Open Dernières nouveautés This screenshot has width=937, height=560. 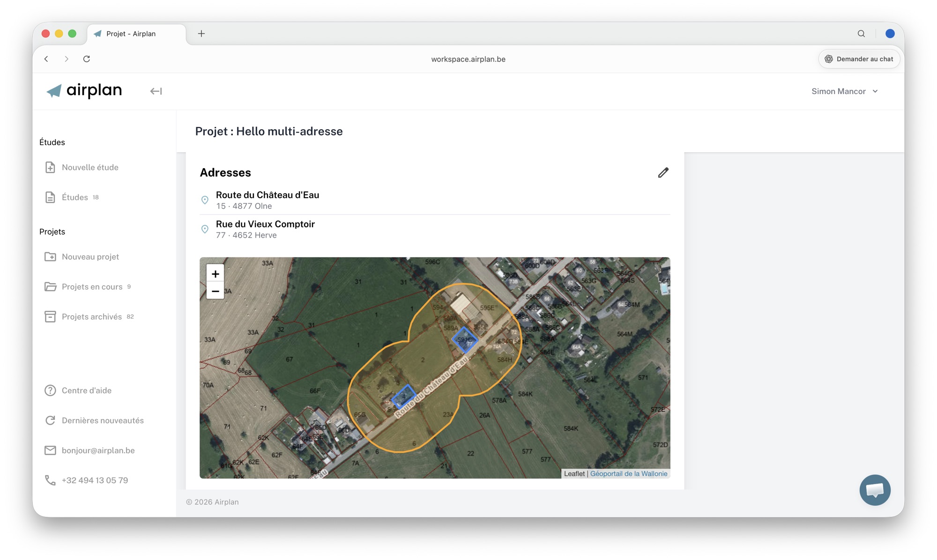(x=103, y=420)
